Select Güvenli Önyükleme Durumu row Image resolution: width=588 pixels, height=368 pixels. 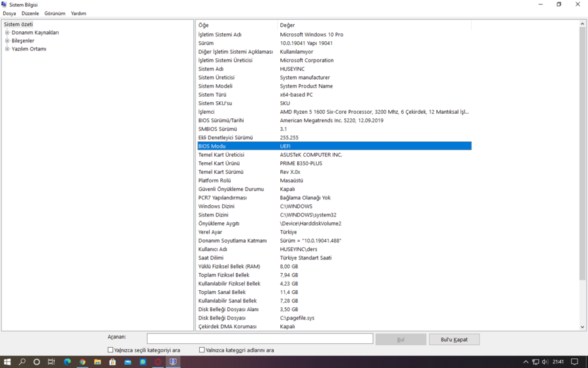pos(335,189)
